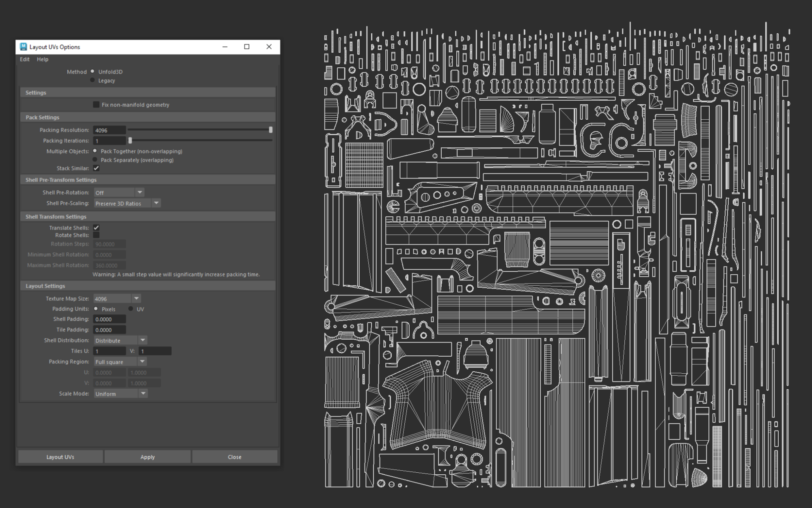This screenshot has width=812, height=508.
Task: Select the Unfold3D method
Action: click(93, 71)
